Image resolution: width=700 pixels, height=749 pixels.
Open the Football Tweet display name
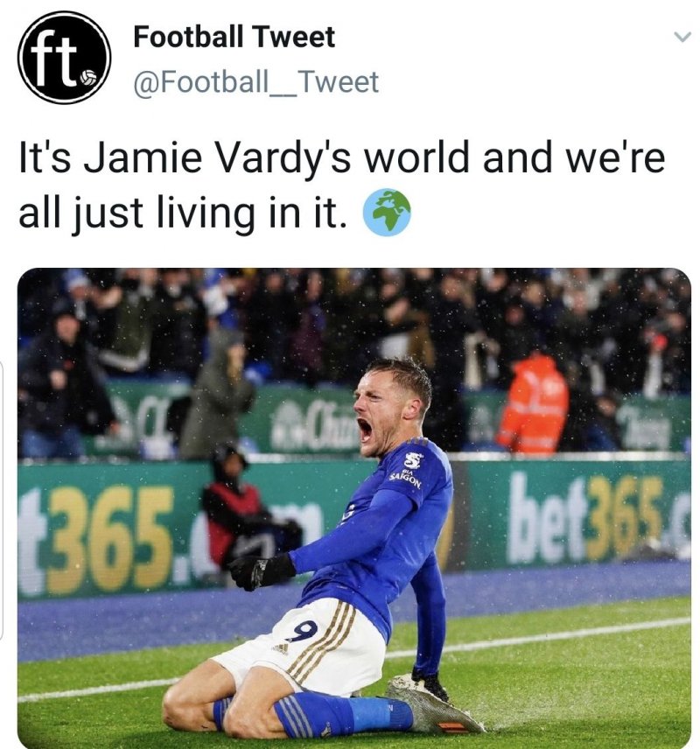(234, 37)
